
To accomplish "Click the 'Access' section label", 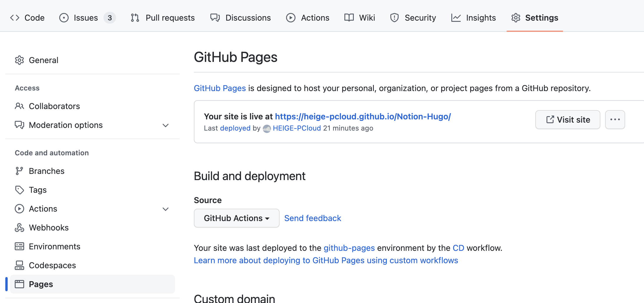I will click(x=27, y=88).
